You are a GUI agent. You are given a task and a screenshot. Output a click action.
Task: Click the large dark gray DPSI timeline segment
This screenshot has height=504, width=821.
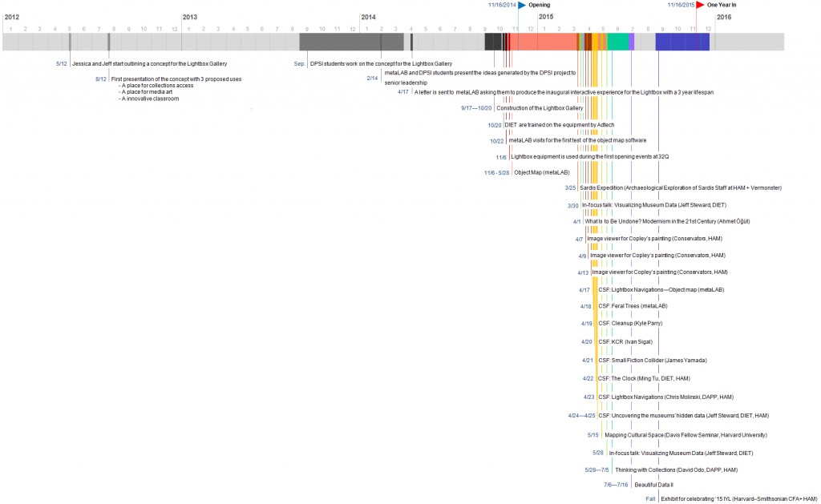point(351,42)
